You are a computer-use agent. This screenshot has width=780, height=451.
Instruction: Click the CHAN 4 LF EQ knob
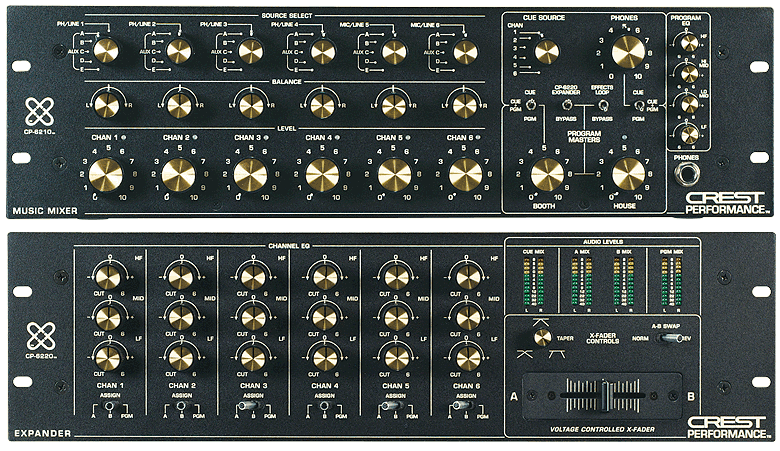pyautogui.click(x=325, y=358)
